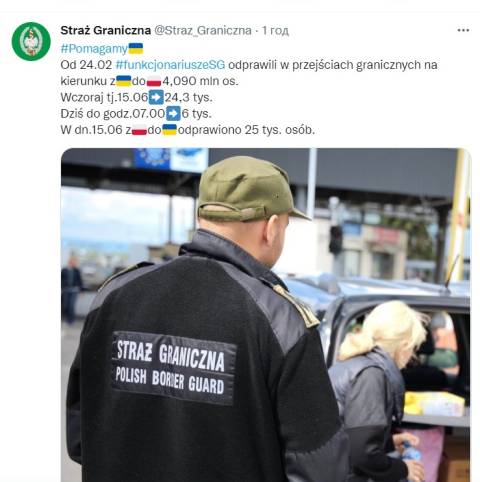Screen dimensions: 480x482
Task: Click 'odprawili w przejściach granicznych na' text
Action: click(333, 65)
